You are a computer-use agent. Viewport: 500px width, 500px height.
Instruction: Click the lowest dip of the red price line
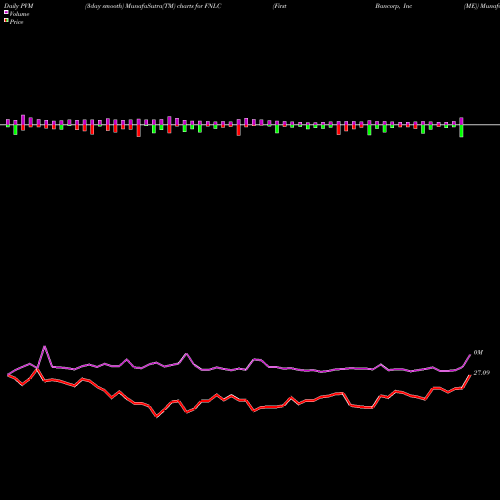pyautogui.click(x=157, y=416)
